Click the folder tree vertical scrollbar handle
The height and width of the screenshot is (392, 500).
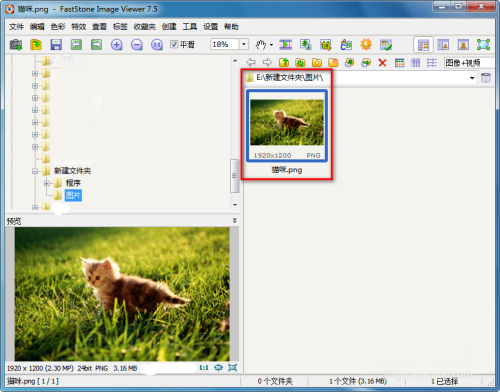coord(235,176)
